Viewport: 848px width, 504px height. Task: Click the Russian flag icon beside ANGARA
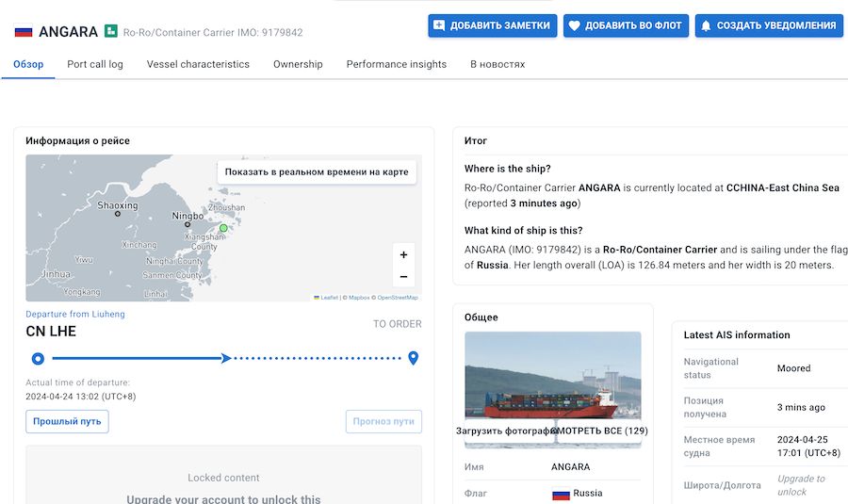tap(24, 31)
